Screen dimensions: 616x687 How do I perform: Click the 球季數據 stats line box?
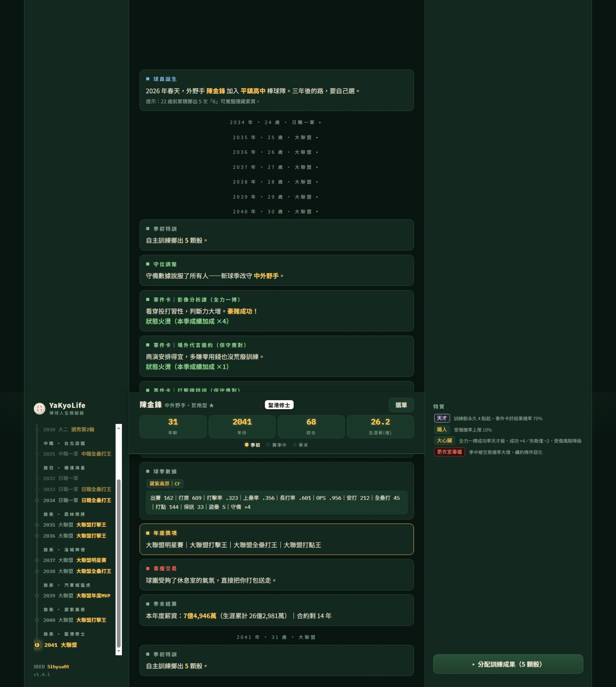(277, 502)
